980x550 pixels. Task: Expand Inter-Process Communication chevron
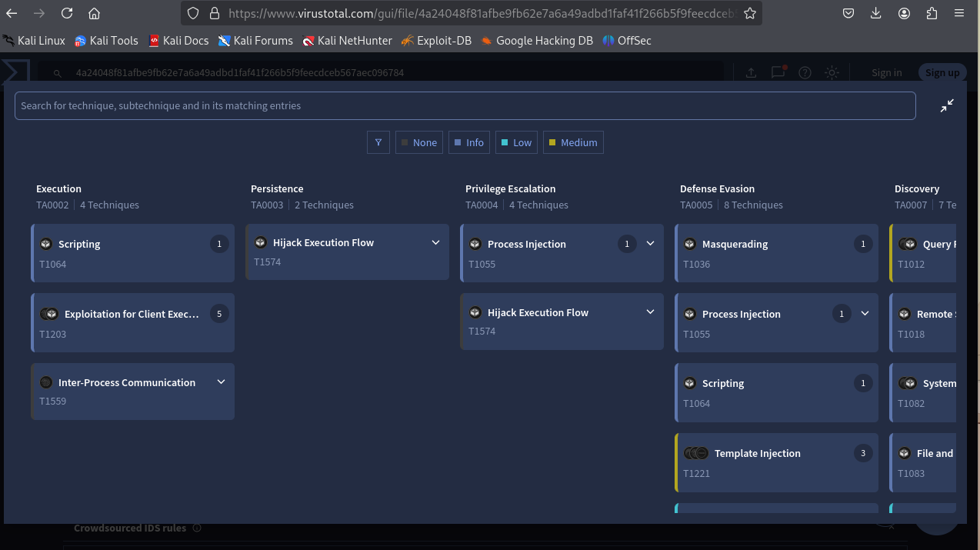point(221,382)
